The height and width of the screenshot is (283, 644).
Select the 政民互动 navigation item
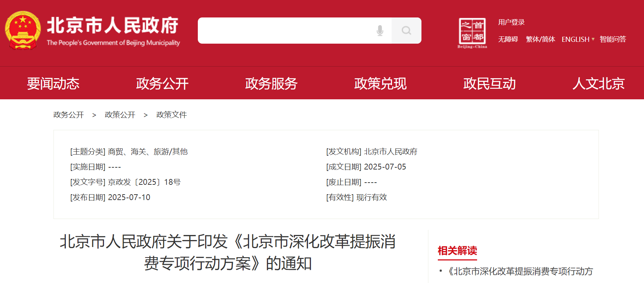point(489,84)
